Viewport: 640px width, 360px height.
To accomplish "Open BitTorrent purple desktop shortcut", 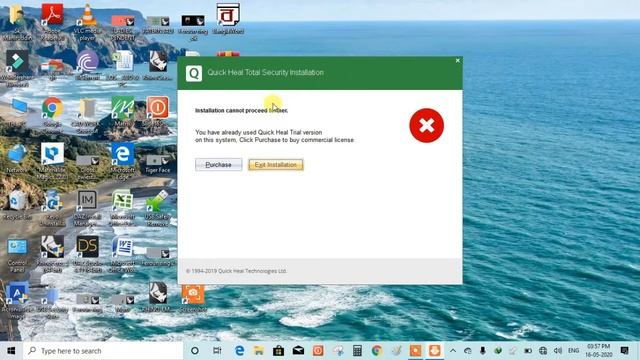I will tap(87, 65).
